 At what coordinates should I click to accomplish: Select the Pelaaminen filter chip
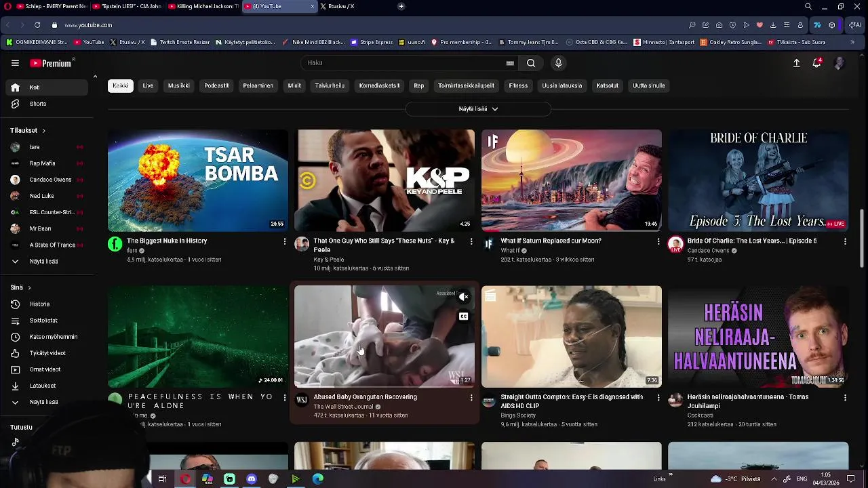click(x=258, y=86)
